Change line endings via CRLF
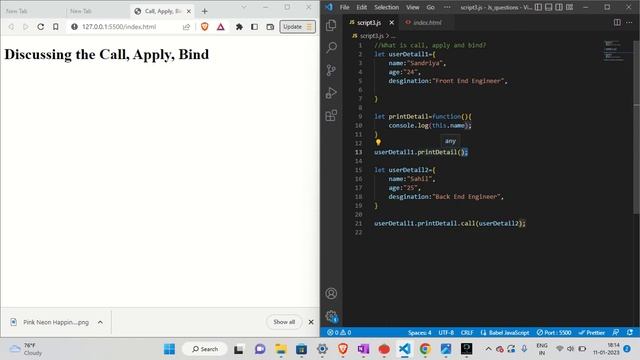This screenshot has width=640, height=360. [467, 333]
